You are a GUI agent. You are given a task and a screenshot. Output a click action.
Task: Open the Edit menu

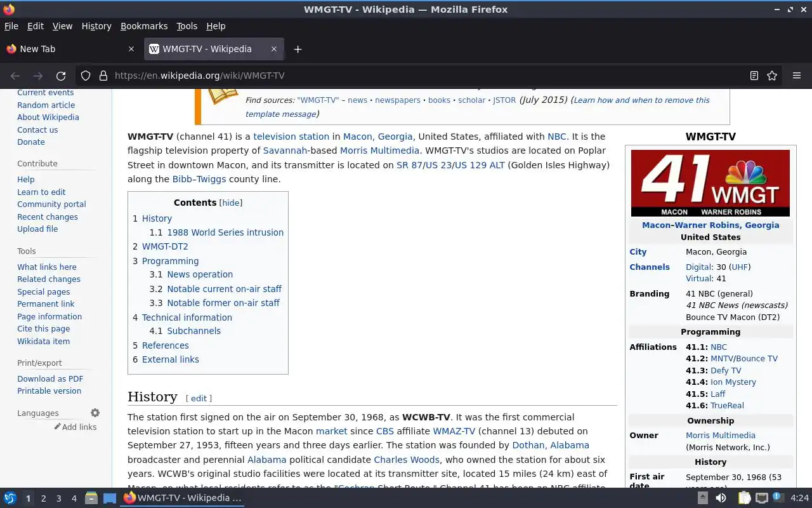[36, 26]
